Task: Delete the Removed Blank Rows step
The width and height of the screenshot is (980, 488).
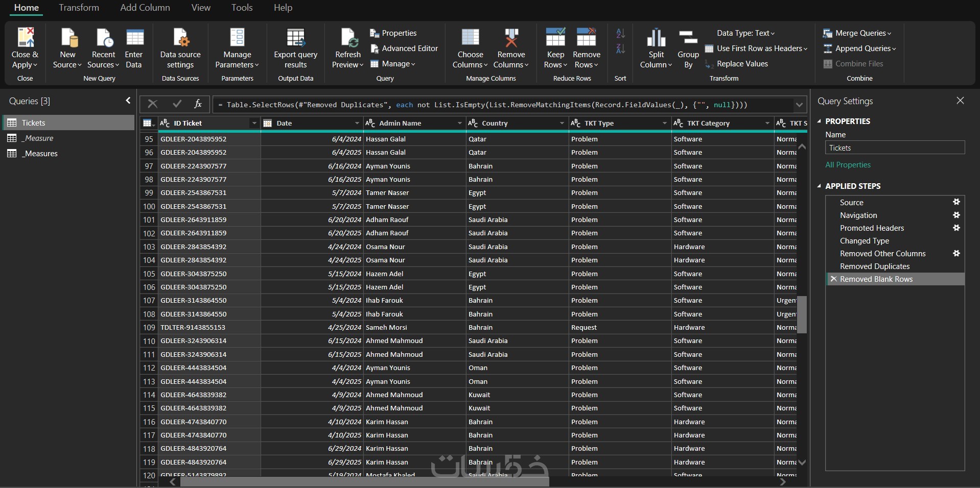Action: pyautogui.click(x=833, y=279)
